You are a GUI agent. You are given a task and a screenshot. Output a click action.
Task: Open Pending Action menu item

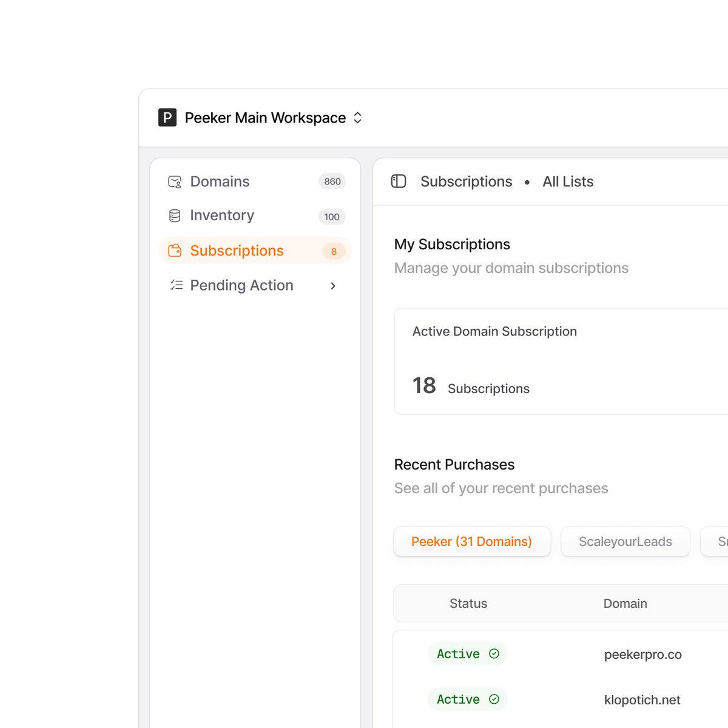point(255,285)
